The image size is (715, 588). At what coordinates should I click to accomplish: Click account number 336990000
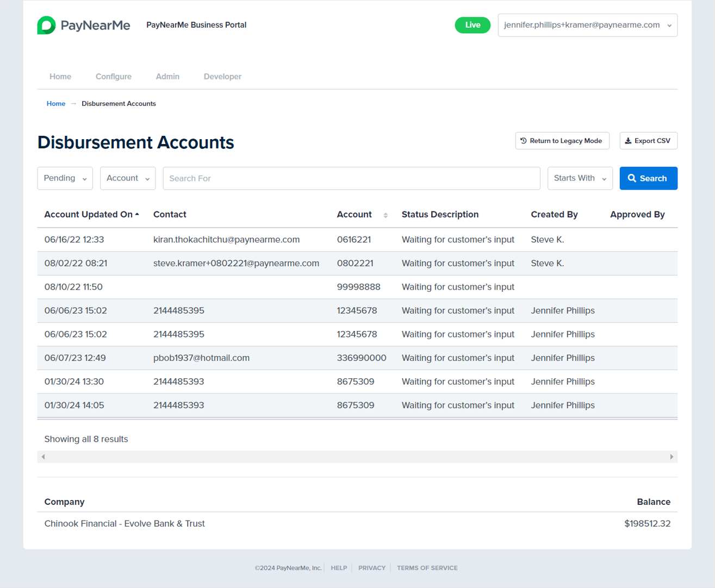(x=362, y=358)
